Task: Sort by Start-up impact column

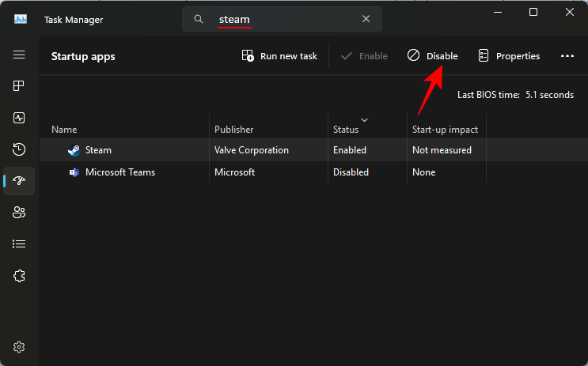Action: coord(445,130)
